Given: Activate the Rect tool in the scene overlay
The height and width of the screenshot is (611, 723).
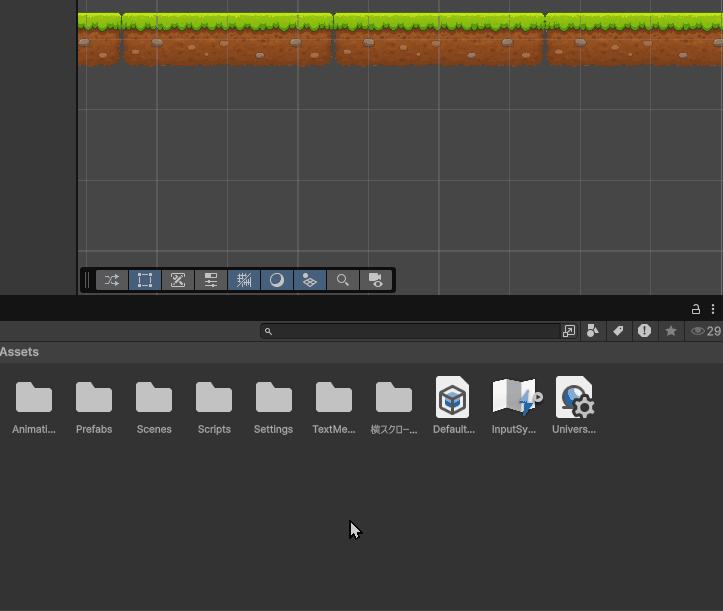Looking at the screenshot, I should pyautogui.click(x=145, y=280).
